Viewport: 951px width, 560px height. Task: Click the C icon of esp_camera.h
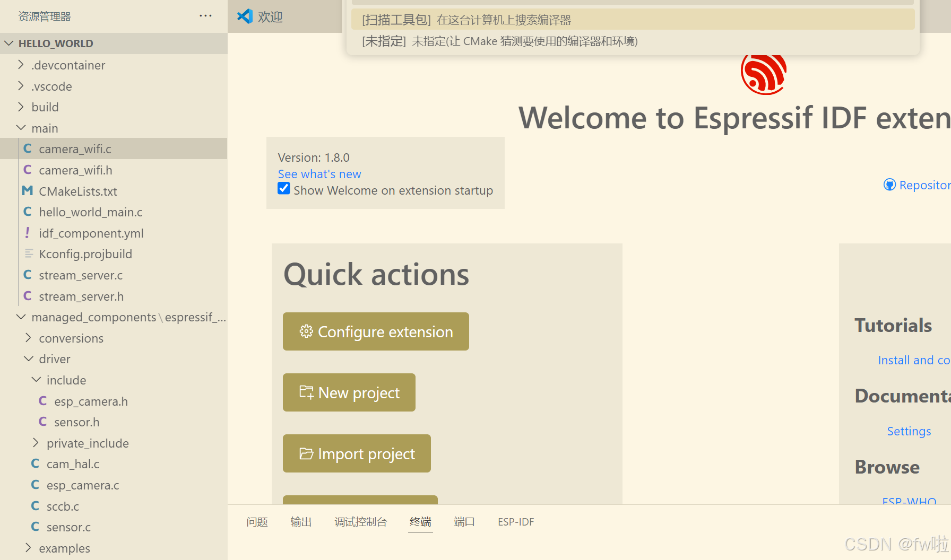43,401
